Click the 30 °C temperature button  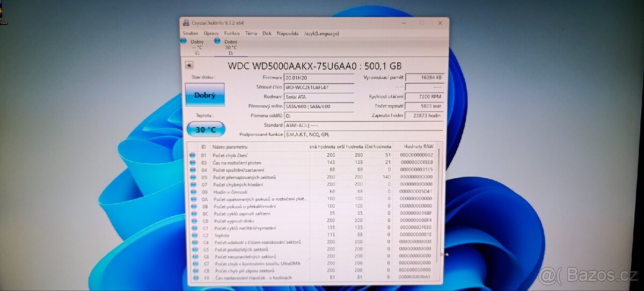(206, 129)
